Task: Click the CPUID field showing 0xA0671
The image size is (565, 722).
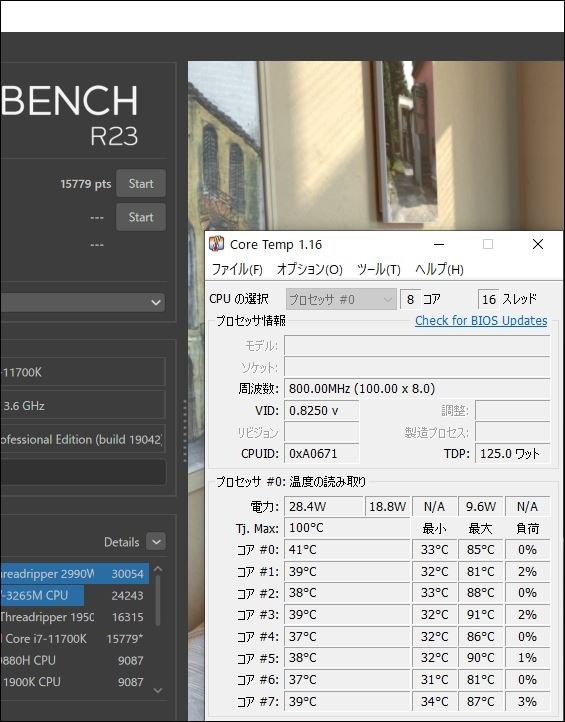Action: click(x=321, y=454)
